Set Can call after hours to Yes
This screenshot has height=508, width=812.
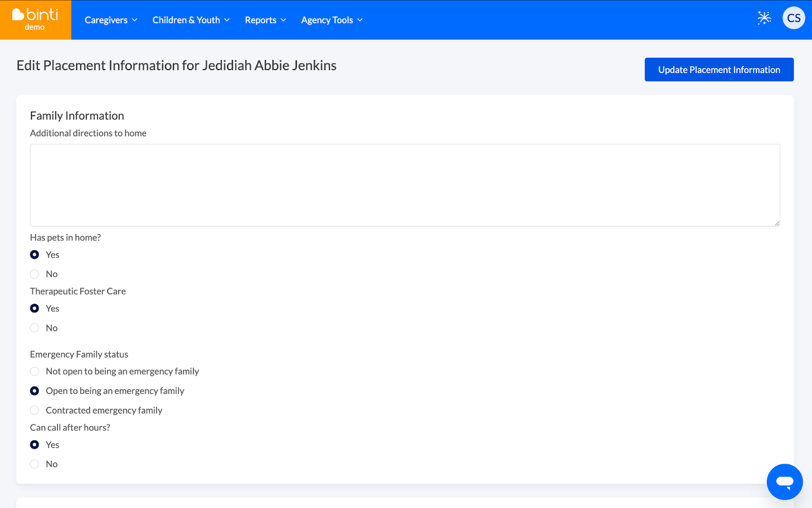(x=35, y=444)
